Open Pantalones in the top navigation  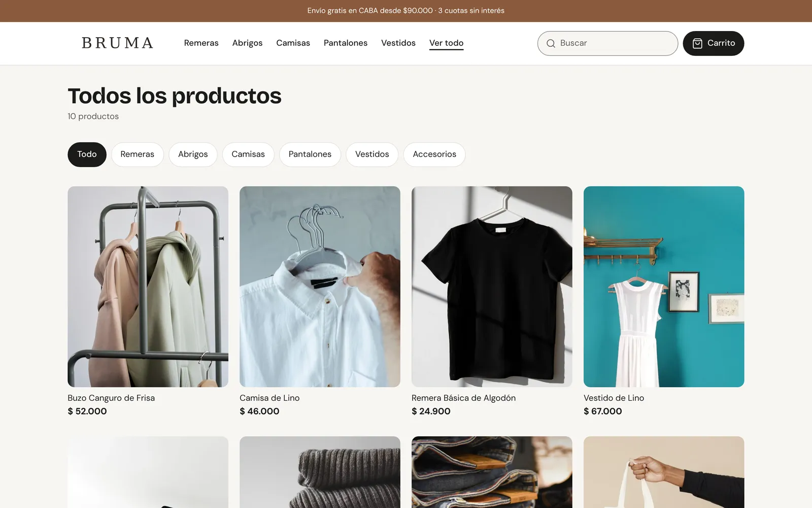[x=346, y=43]
